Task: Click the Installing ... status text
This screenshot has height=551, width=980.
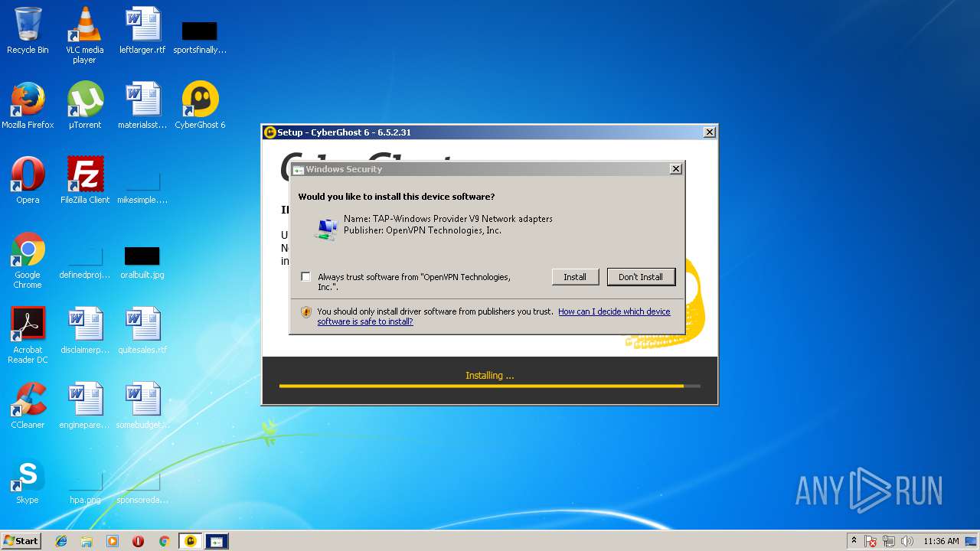Action: [x=490, y=376]
